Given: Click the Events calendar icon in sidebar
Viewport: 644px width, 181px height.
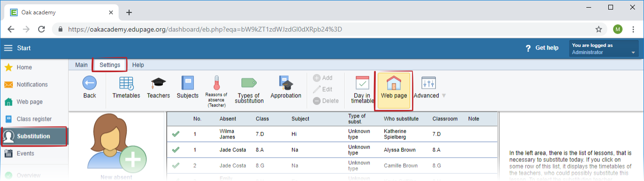Looking at the screenshot, I should pyautogui.click(x=9, y=153).
